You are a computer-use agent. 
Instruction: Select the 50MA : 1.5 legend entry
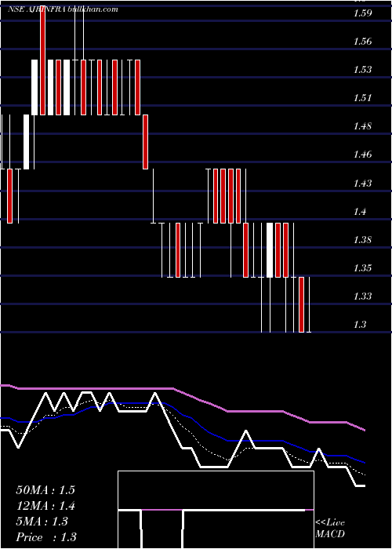click(x=45, y=490)
